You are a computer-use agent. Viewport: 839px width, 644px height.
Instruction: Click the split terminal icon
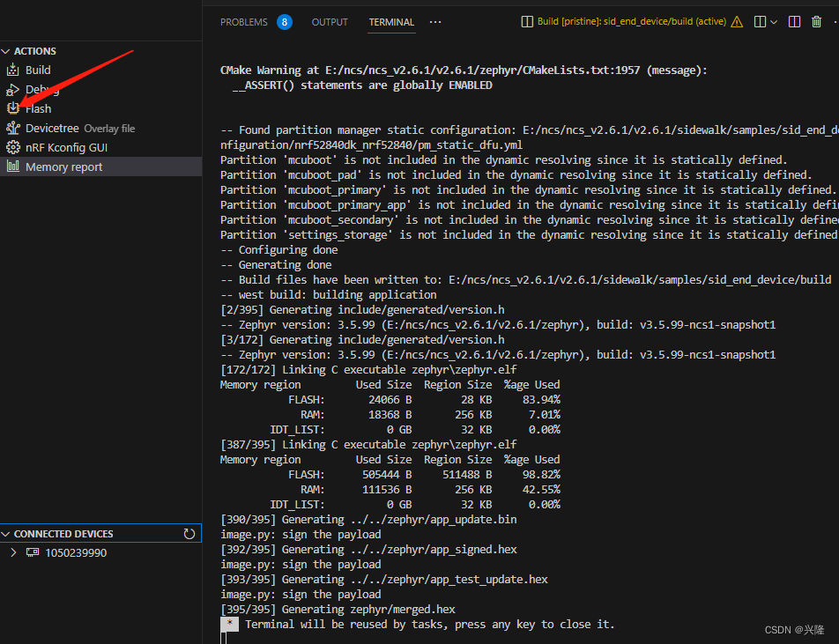pyautogui.click(x=760, y=22)
